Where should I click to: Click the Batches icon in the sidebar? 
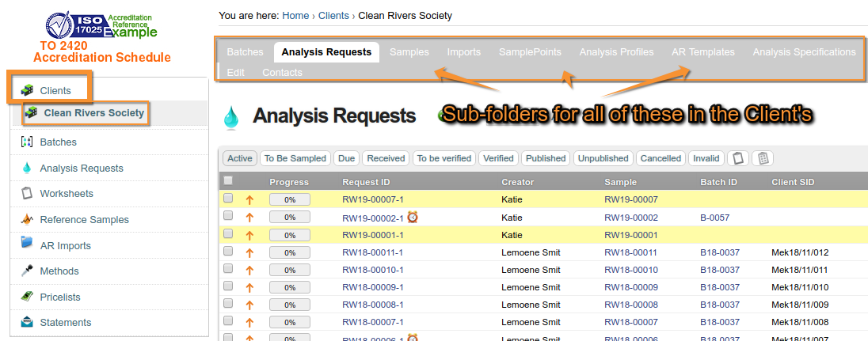coord(26,142)
